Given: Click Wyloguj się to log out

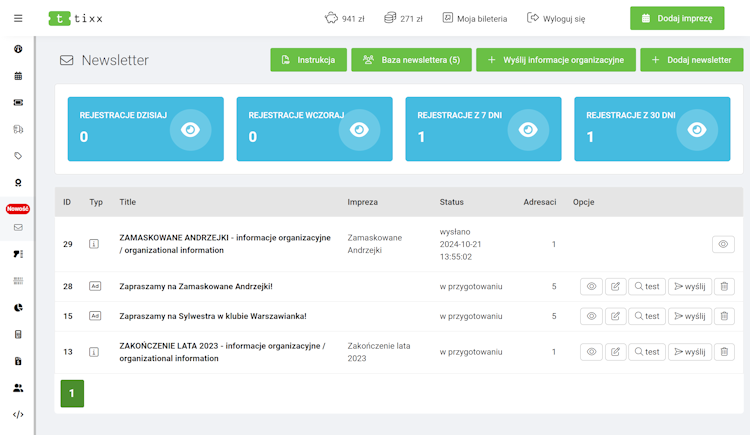Looking at the screenshot, I should point(556,18).
